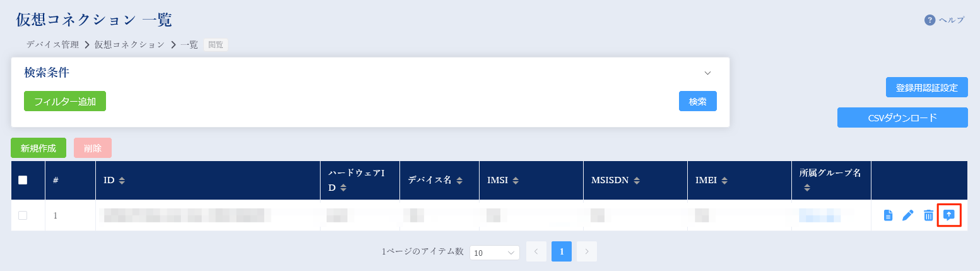Screen dimensions: 980x271
Task: Sort by MSISDN column sort arrows
Action: [637, 181]
